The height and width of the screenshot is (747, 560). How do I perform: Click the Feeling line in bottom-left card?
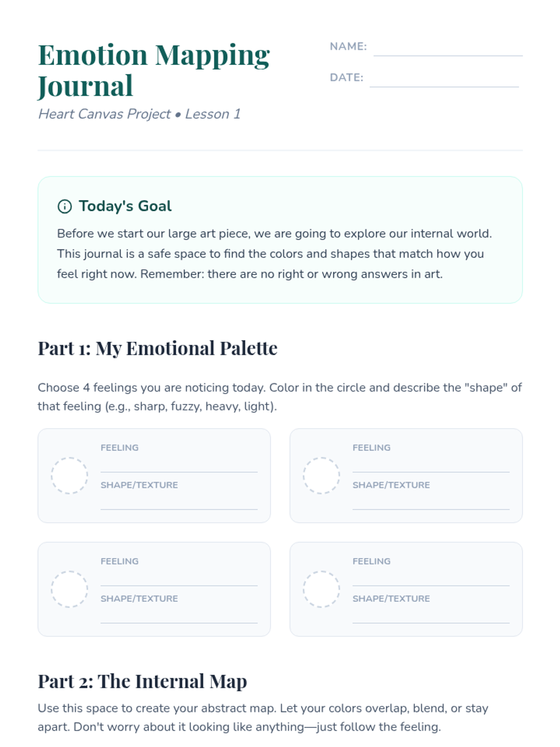click(179, 579)
